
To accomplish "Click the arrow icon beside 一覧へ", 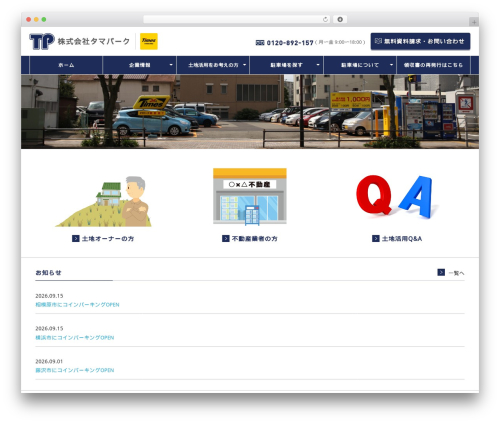I will tap(441, 272).
